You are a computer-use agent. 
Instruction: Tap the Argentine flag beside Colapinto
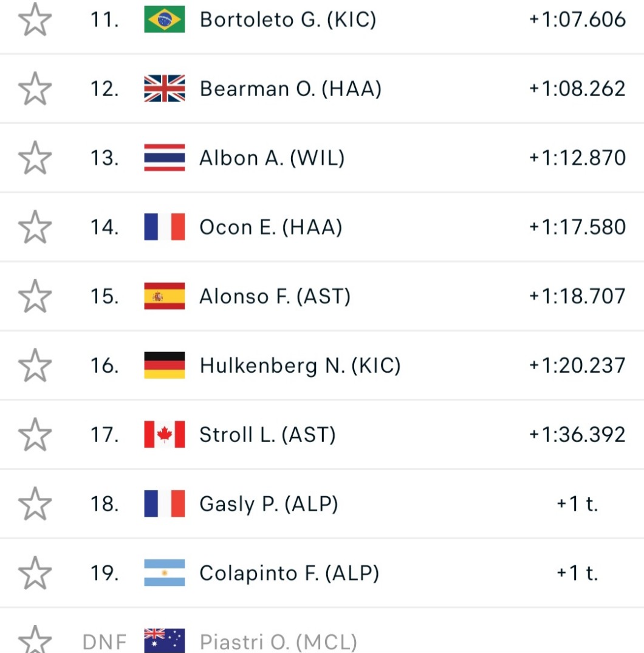(x=165, y=573)
